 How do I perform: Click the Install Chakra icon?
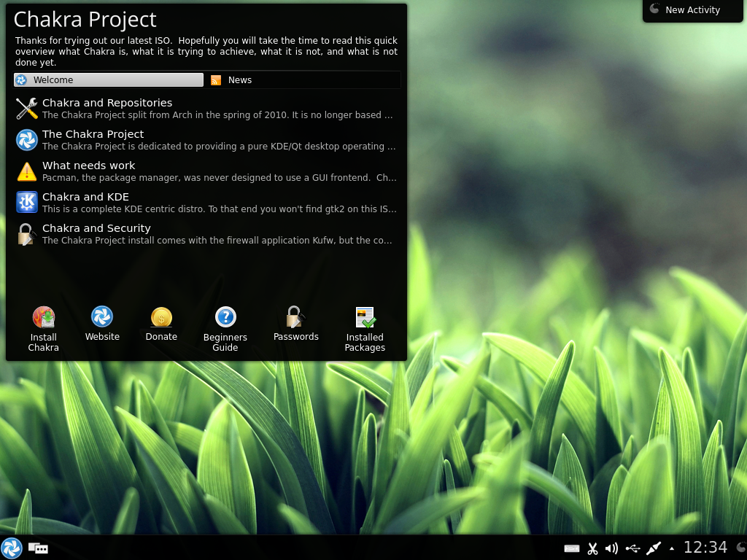tap(44, 317)
